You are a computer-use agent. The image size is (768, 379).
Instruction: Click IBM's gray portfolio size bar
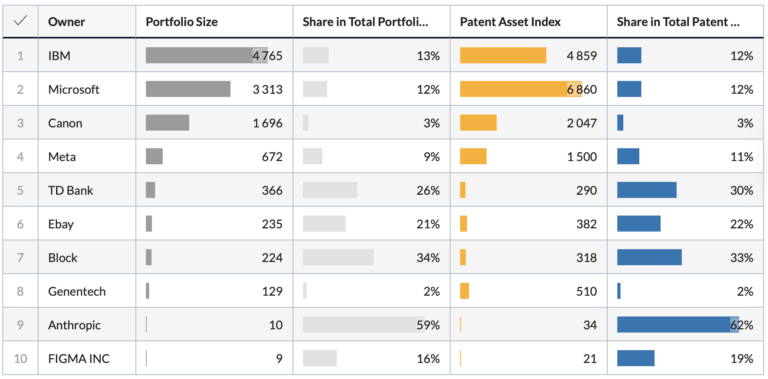(x=207, y=55)
